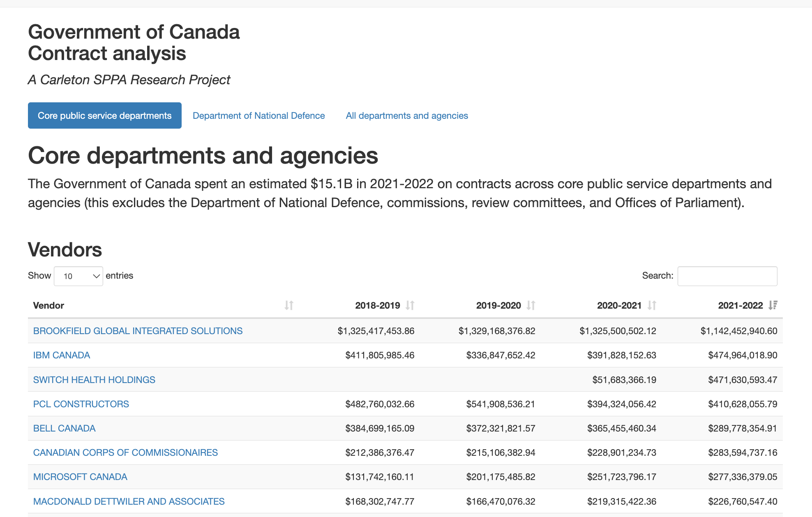
Task: Click the PCL Constructors vendor link
Action: [x=81, y=404]
